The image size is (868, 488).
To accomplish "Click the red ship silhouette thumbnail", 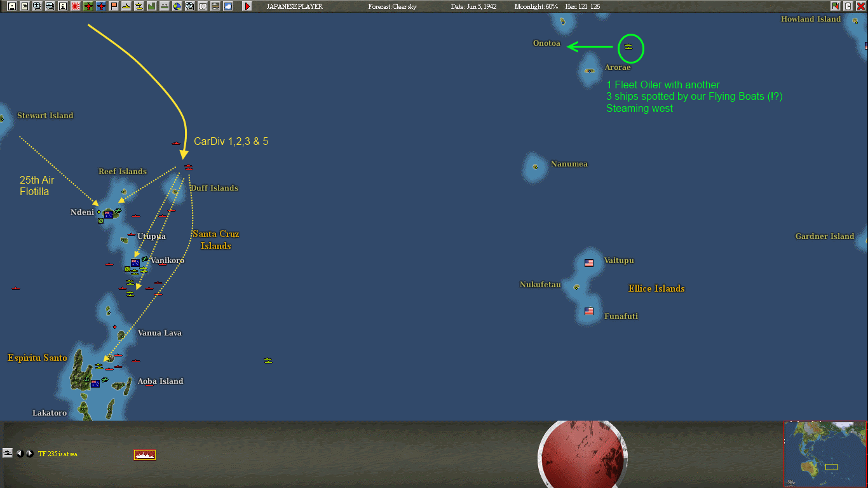I will 144,454.
